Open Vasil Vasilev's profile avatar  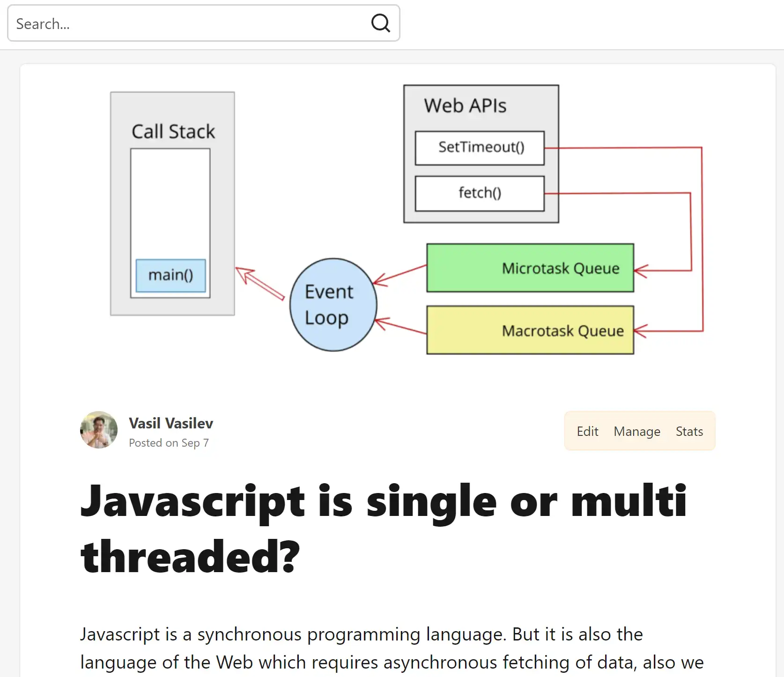coord(99,430)
